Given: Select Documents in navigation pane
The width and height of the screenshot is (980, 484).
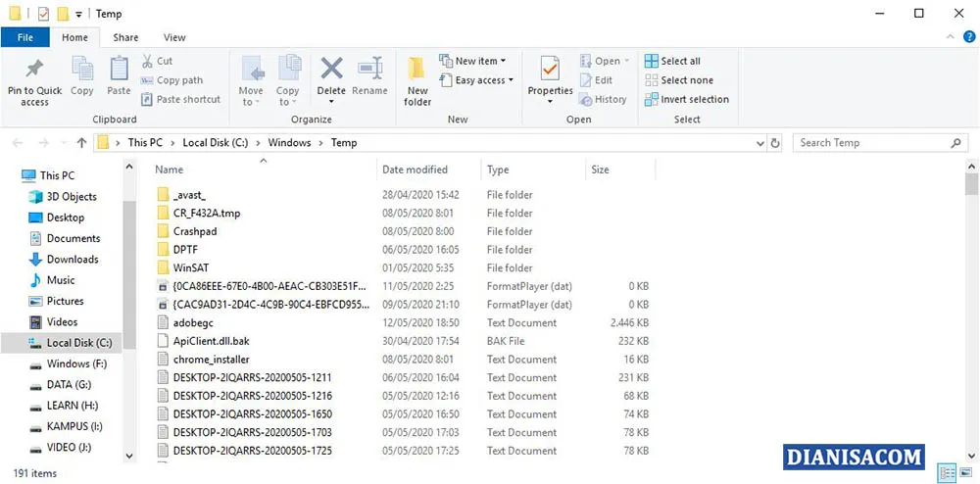Looking at the screenshot, I should pos(65,238).
